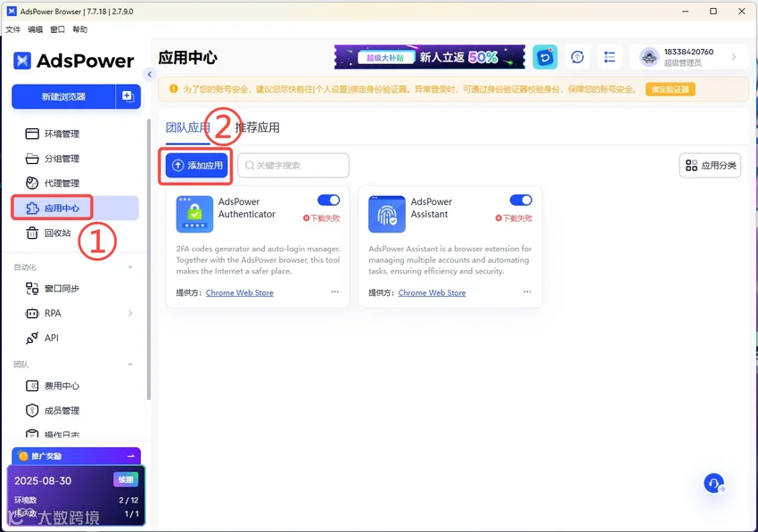Image resolution: width=758 pixels, height=532 pixels.
Task: Click the 续期 renewal button
Action: (126, 479)
